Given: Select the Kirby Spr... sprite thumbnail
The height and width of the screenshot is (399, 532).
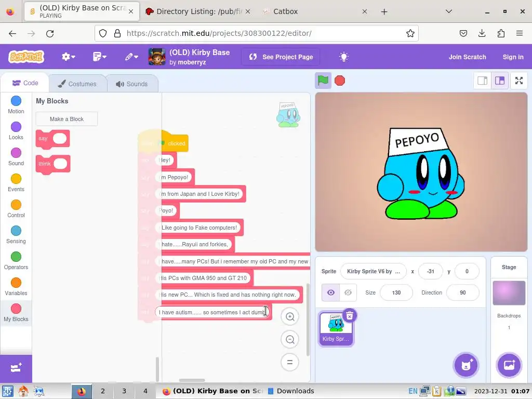Looking at the screenshot, I should 336,329.
